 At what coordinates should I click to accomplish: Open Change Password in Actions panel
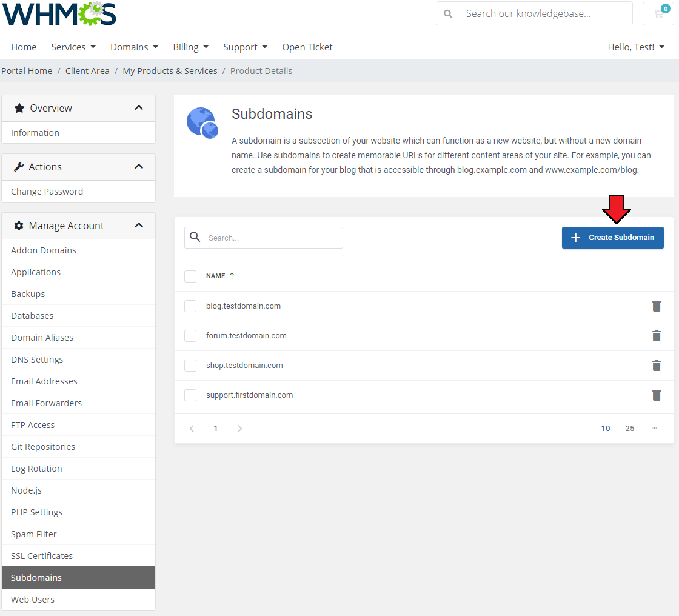pyautogui.click(x=78, y=192)
